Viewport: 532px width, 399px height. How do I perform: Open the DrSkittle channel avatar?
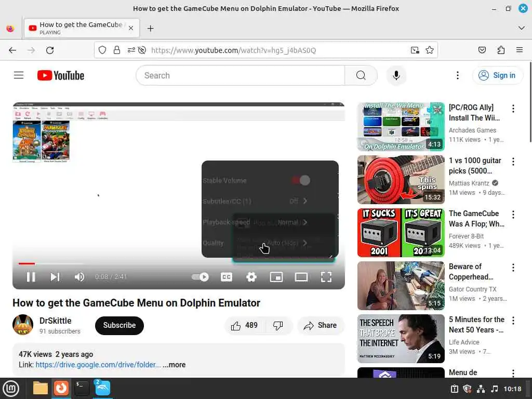[x=23, y=325]
